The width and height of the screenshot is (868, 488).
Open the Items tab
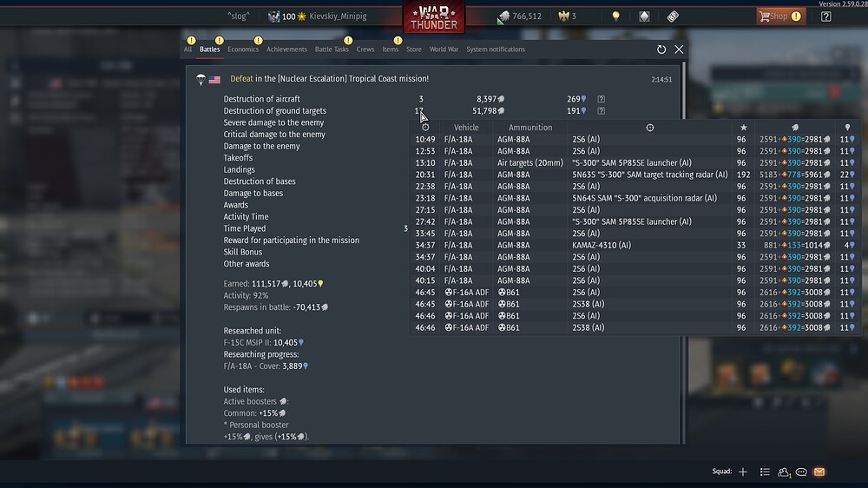pyautogui.click(x=390, y=49)
